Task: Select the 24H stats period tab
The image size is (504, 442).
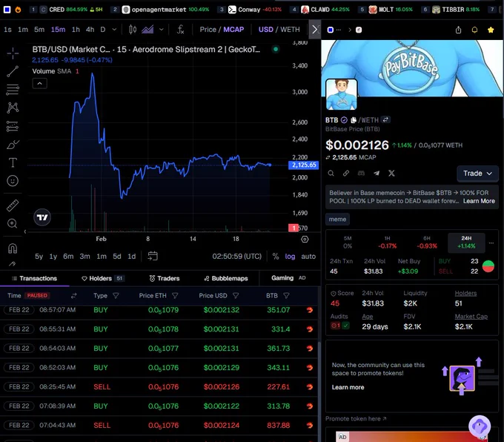Action: [x=466, y=243]
